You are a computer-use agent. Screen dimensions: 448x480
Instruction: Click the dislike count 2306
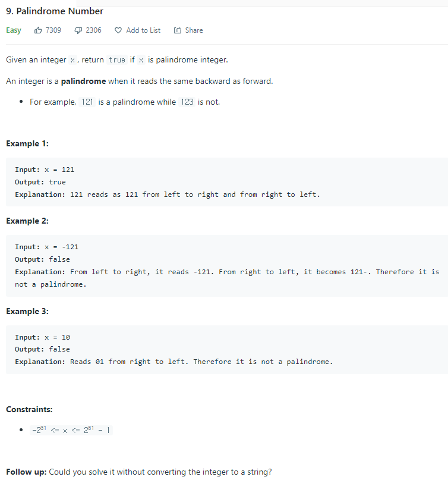coord(93,30)
